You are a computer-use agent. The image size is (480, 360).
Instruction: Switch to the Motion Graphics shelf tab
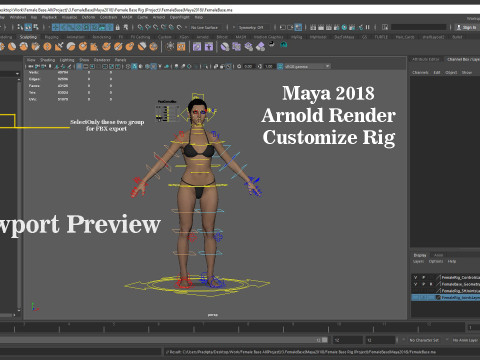tap(268, 37)
